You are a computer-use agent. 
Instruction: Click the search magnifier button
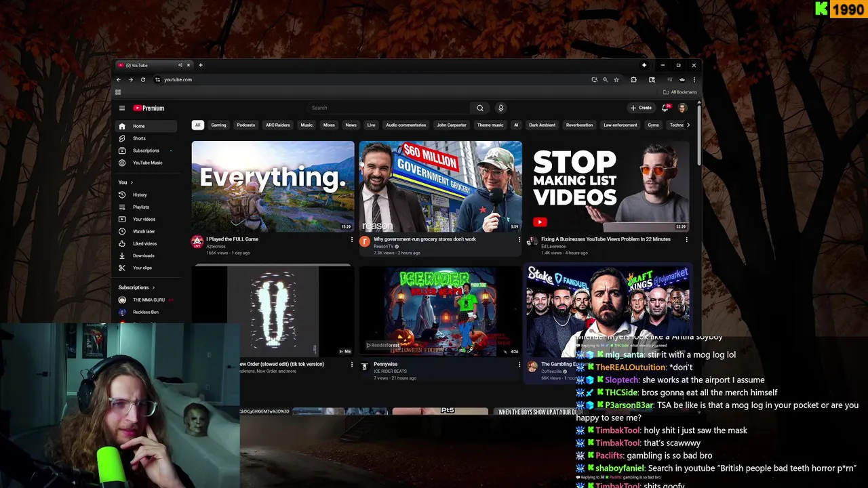pos(480,108)
